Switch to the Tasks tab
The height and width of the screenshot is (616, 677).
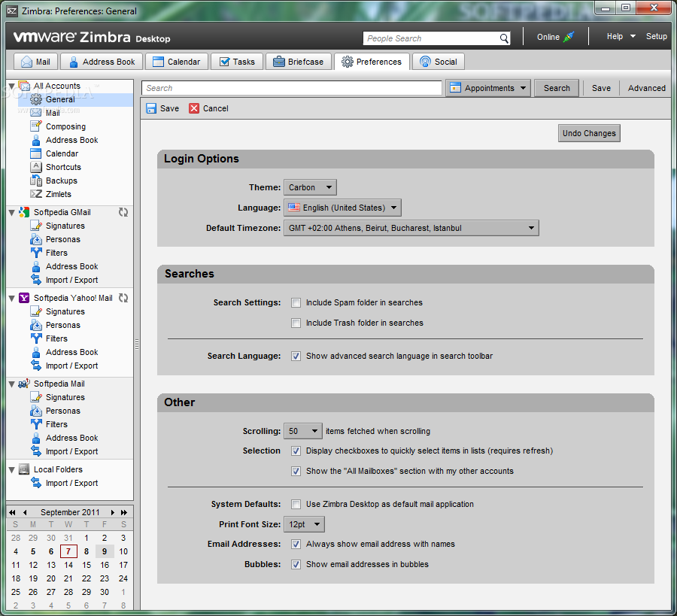point(237,62)
